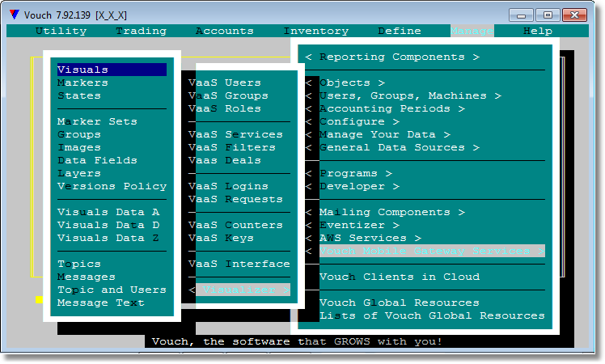This screenshot has height=364, width=605.
Task: Select Message Text item
Action: [x=101, y=303]
